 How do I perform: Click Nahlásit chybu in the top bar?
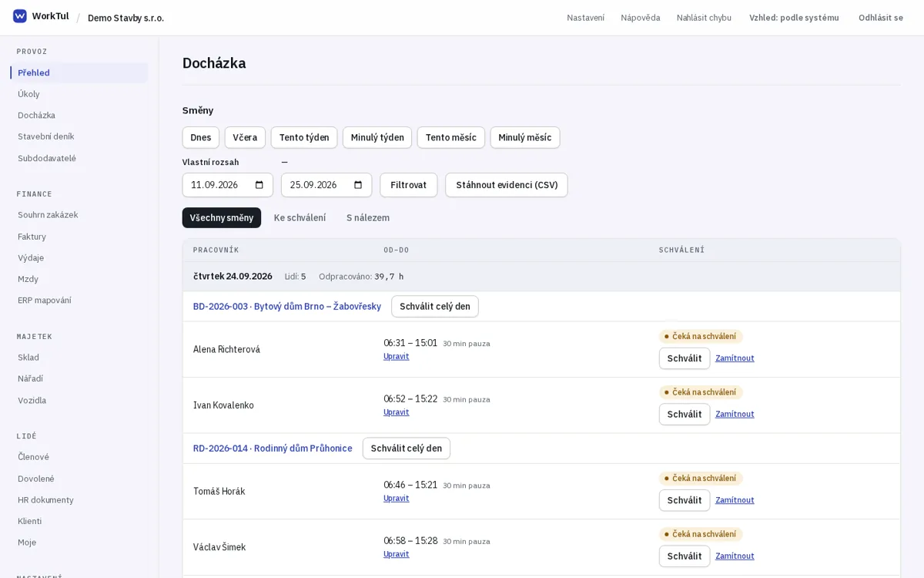pyautogui.click(x=704, y=18)
